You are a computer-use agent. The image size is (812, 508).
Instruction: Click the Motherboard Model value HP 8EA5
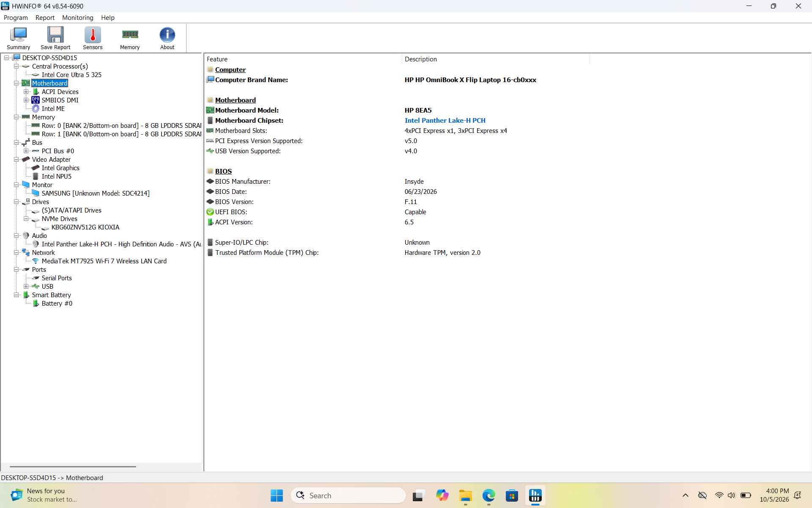tap(418, 110)
